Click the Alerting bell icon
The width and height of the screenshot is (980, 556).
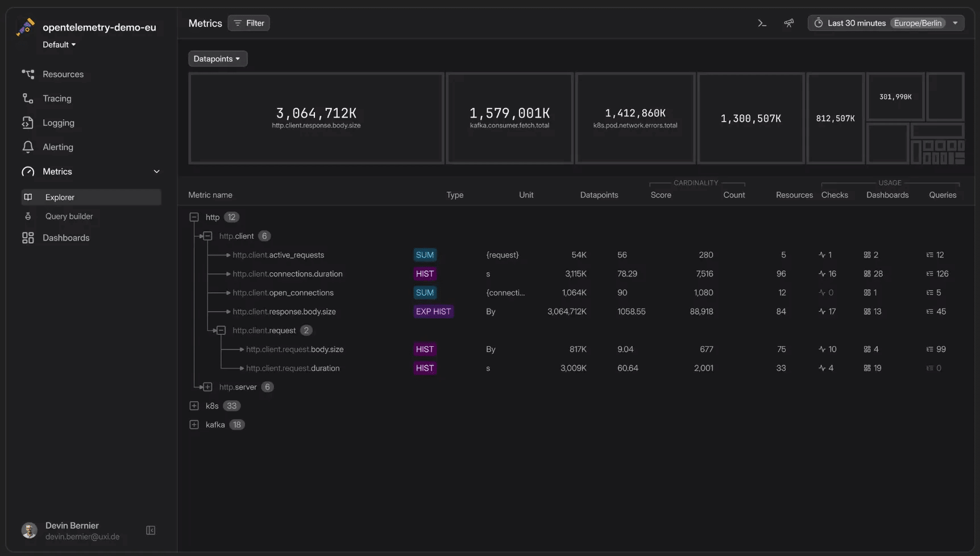click(28, 147)
